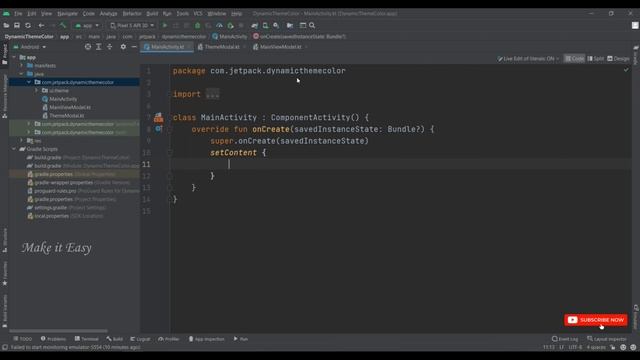This screenshot has height=360, width=640.
Task: Select the MainActivity.kt editor tab
Action: point(167,47)
